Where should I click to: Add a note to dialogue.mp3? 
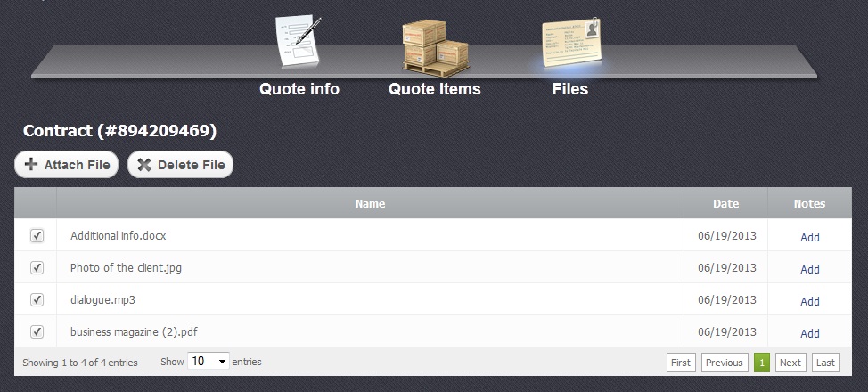point(809,301)
